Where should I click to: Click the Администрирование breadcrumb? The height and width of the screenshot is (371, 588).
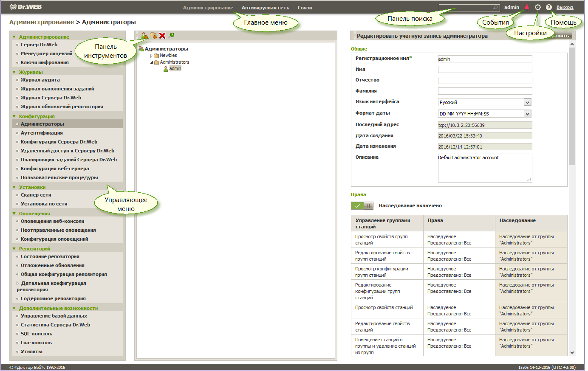coord(42,22)
